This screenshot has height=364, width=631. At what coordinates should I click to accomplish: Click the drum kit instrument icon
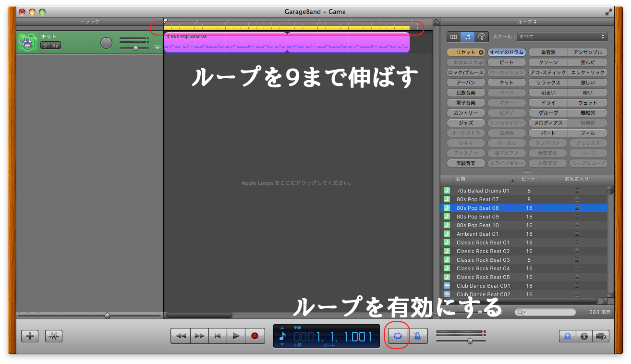27,42
